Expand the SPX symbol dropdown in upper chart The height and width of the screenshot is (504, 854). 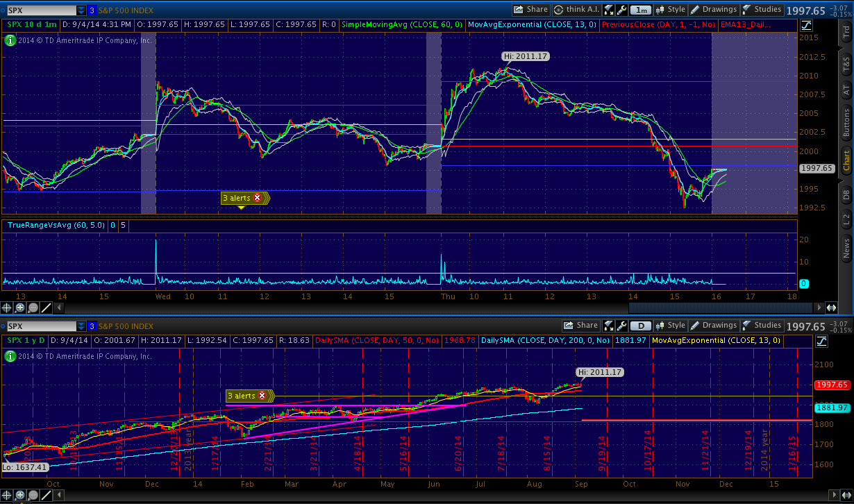pyautogui.click(x=81, y=10)
